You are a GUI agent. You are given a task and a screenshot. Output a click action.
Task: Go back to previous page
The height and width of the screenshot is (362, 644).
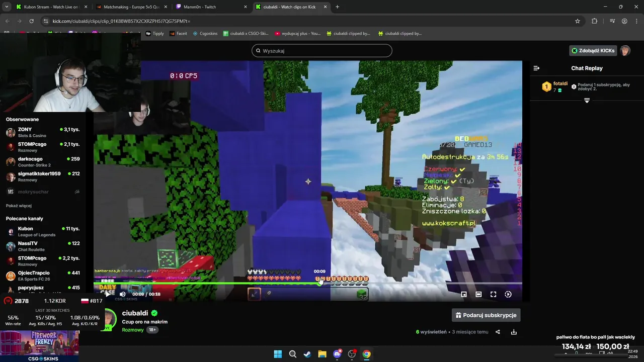point(7,21)
